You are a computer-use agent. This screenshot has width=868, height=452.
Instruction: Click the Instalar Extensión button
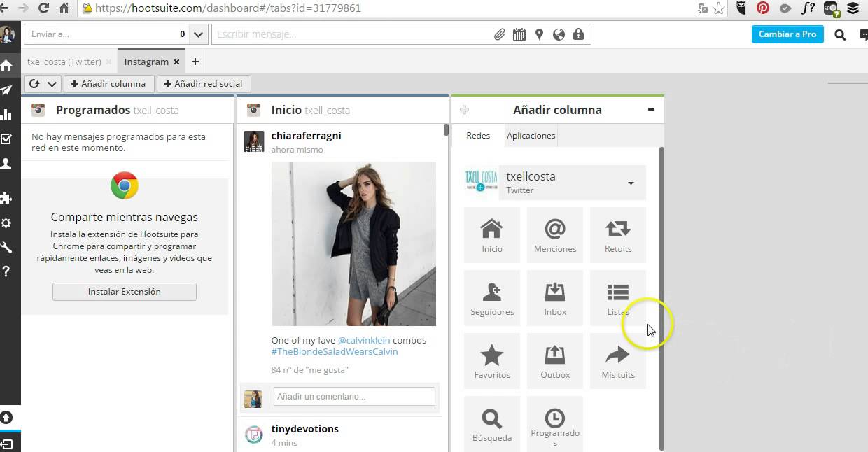[125, 292]
